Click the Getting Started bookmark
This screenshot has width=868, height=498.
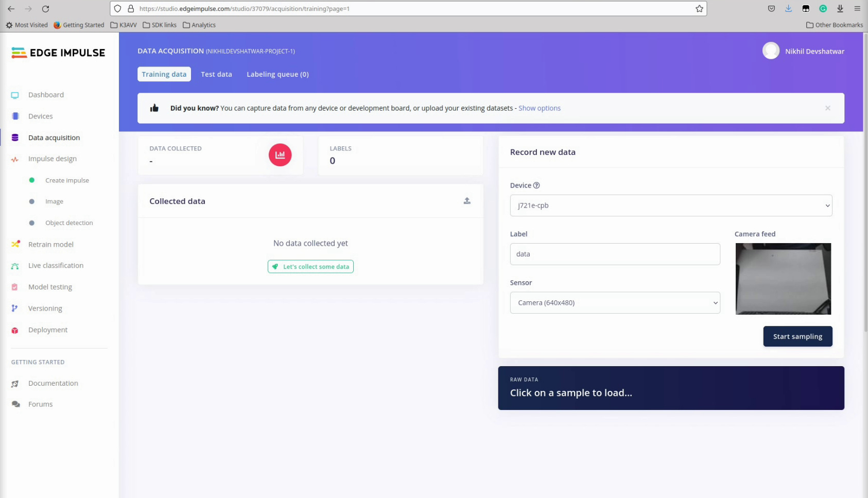[79, 25]
